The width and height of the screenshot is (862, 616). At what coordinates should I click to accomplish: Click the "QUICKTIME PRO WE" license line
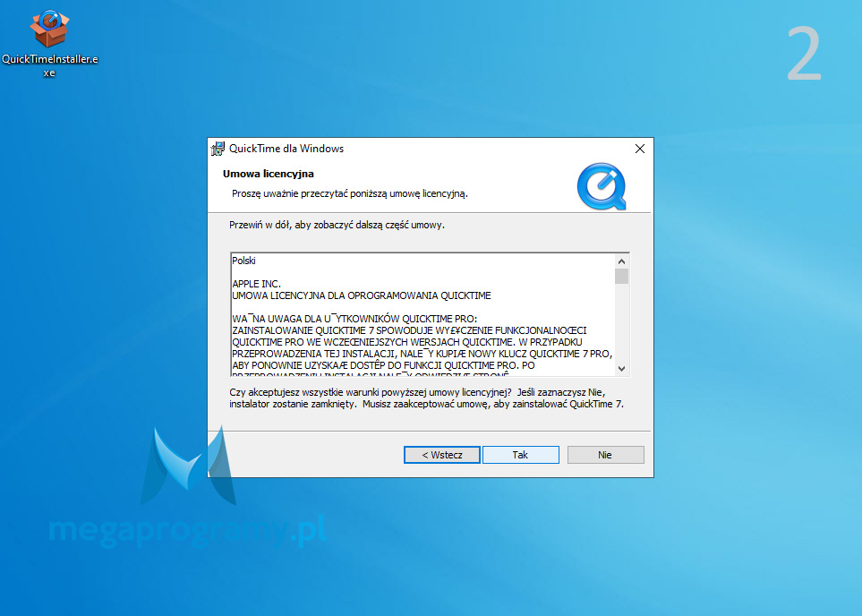click(x=407, y=342)
